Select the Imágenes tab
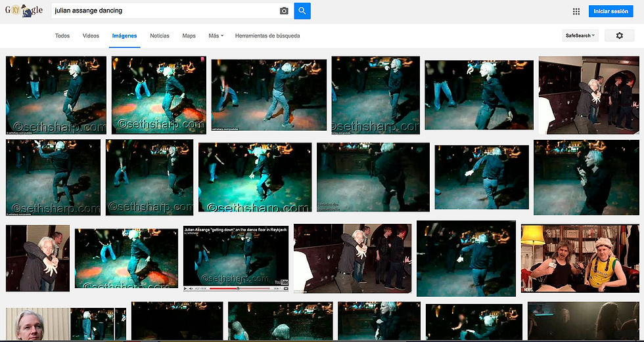The height and width of the screenshot is (342, 644). click(124, 35)
